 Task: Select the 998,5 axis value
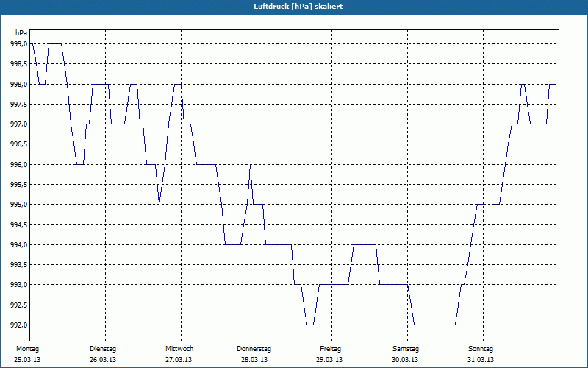coord(19,64)
